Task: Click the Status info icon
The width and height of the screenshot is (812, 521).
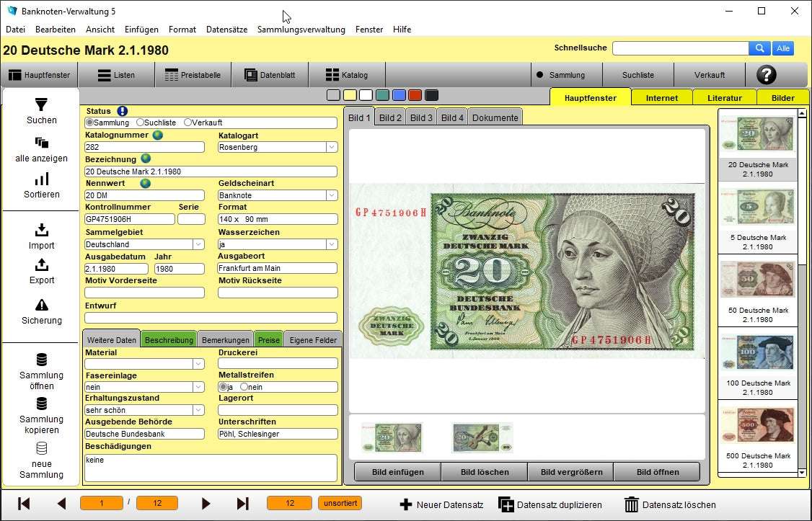Action: coord(122,111)
